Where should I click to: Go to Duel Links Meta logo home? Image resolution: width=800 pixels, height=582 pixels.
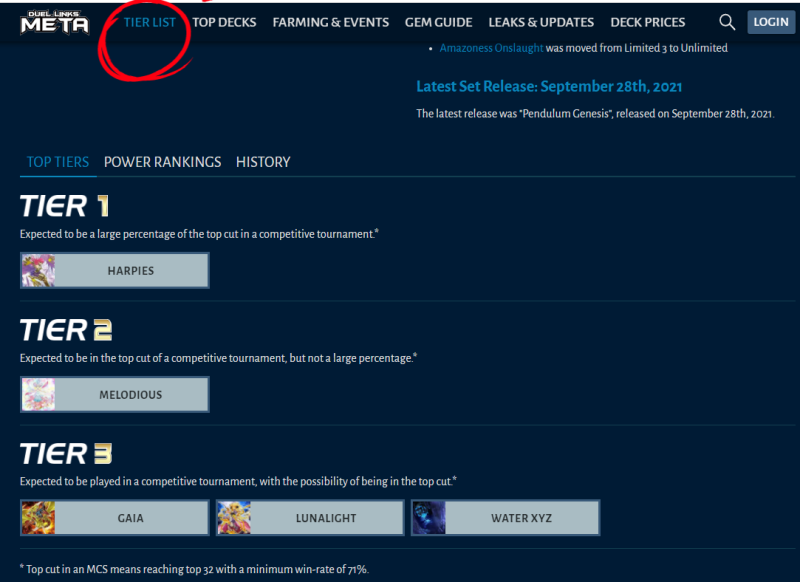pyautogui.click(x=55, y=22)
